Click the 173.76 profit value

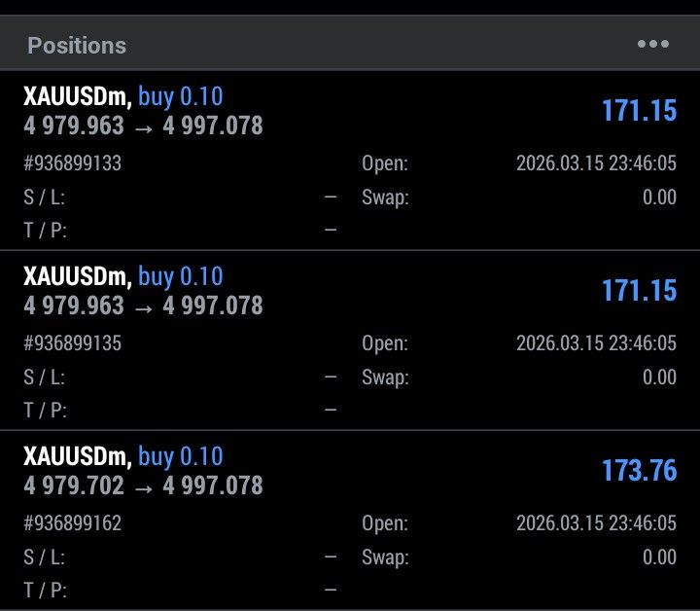coord(639,471)
